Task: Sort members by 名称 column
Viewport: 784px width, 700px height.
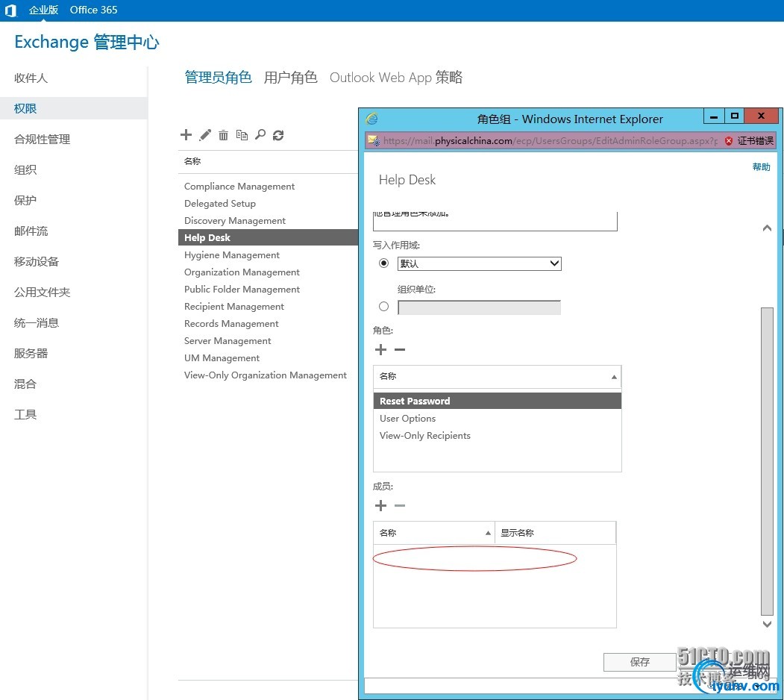Action: 434,533
